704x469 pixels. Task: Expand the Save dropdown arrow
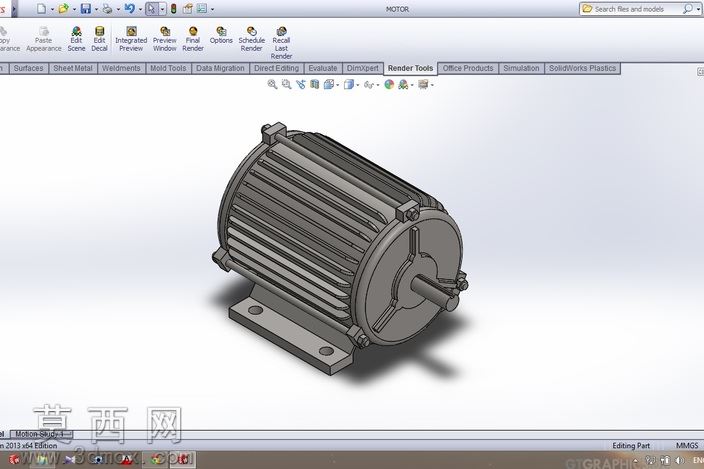(x=96, y=9)
